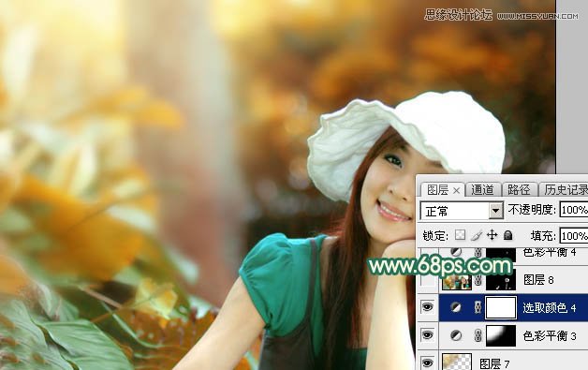Click mask link chain of 选取颜色 4

click(x=478, y=307)
